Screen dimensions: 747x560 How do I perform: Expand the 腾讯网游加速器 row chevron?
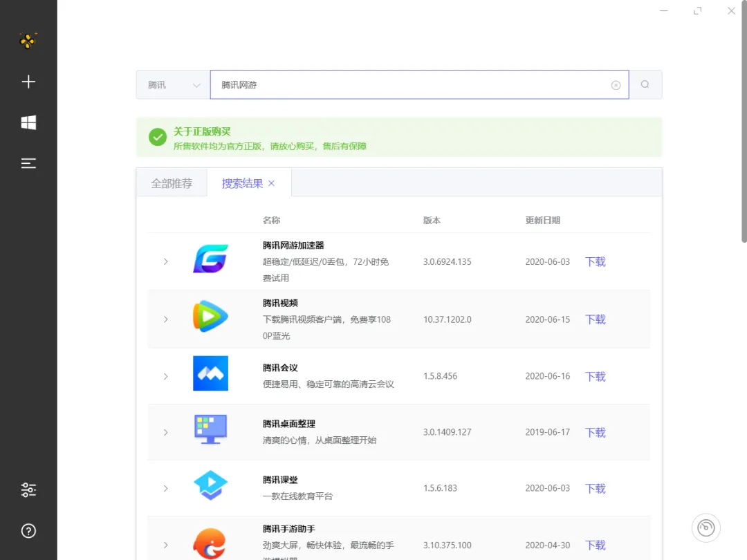coord(166,261)
